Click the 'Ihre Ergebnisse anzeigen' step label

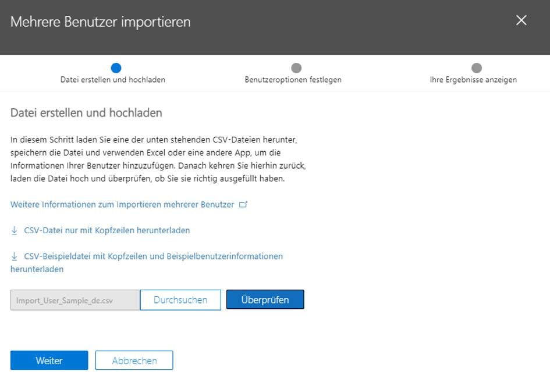click(x=473, y=80)
